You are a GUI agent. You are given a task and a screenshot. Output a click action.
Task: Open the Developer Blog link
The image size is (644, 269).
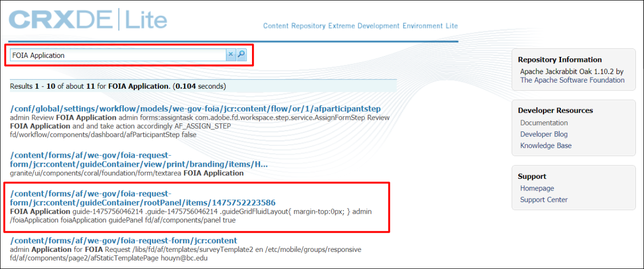pos(544,134)
